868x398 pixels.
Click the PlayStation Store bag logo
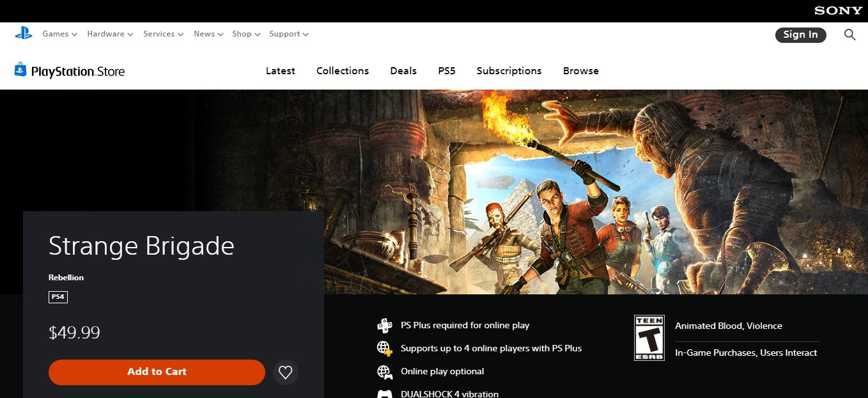point(20,70)
